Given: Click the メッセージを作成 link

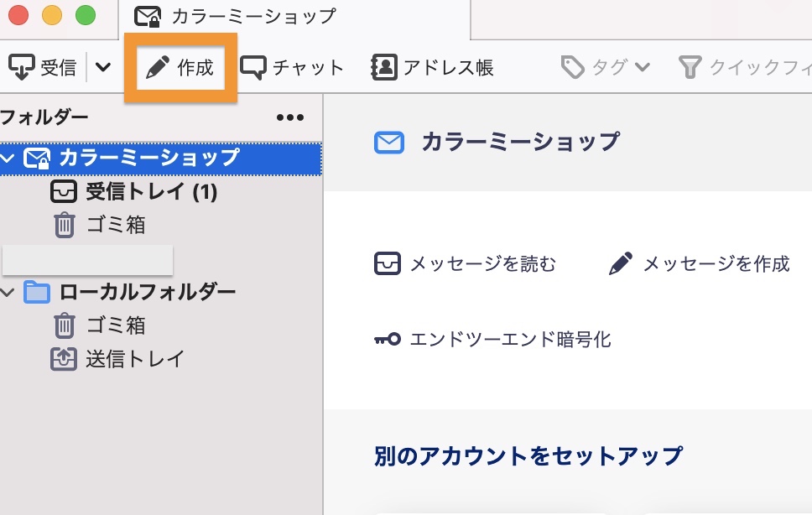Looking at the screenshot, I should tap(700, 264).
